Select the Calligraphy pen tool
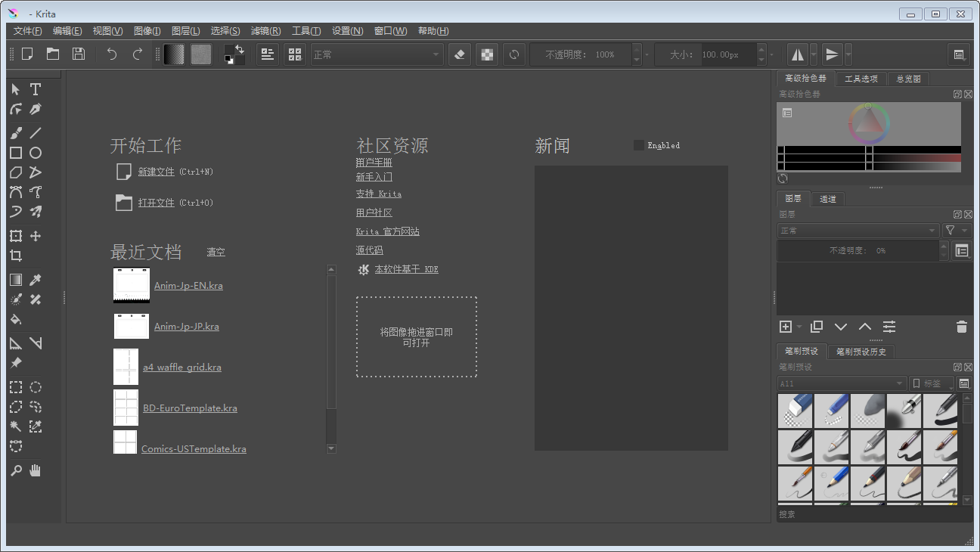The width and height of the screenshot is (980, 552). [x=36, y=110]
